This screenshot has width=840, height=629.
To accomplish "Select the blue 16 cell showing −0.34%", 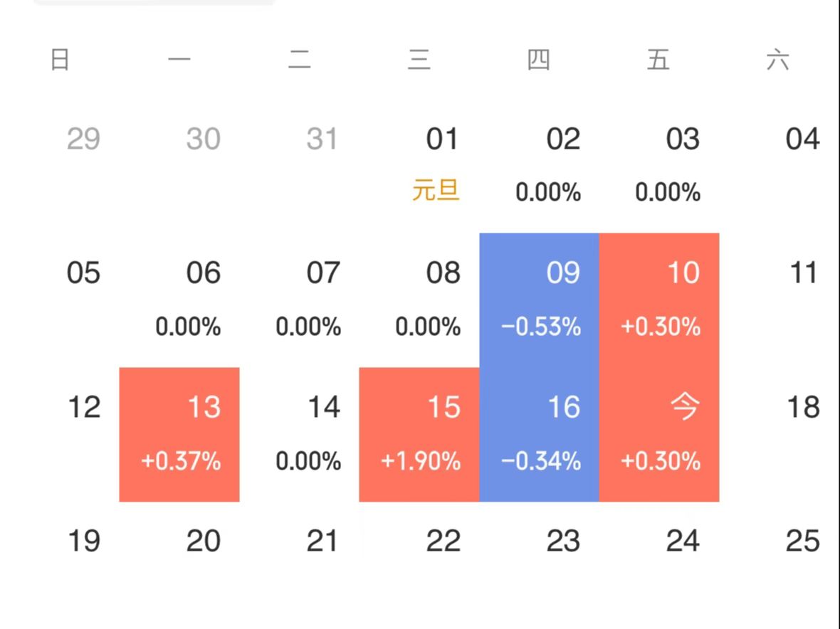I will [x=539, y=434].
